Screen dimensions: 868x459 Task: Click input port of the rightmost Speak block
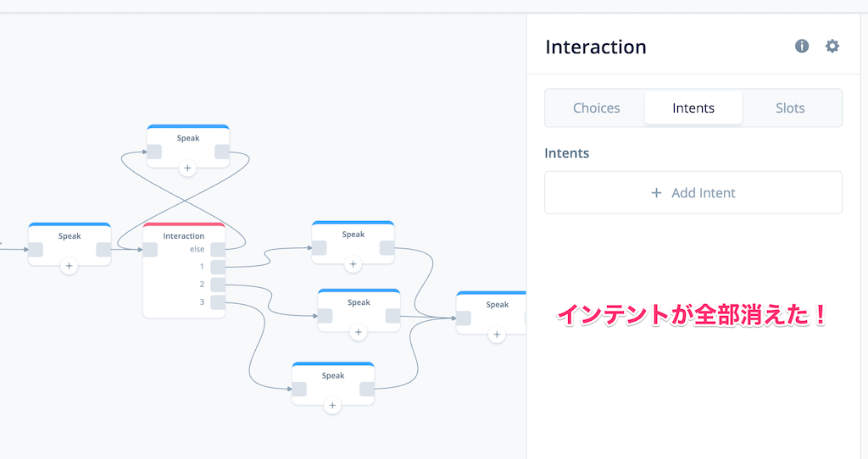tap(464, 318)
